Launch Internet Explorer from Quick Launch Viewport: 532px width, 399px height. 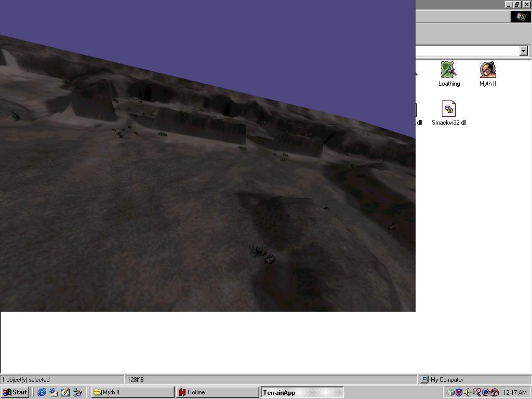tap(42, 392)
